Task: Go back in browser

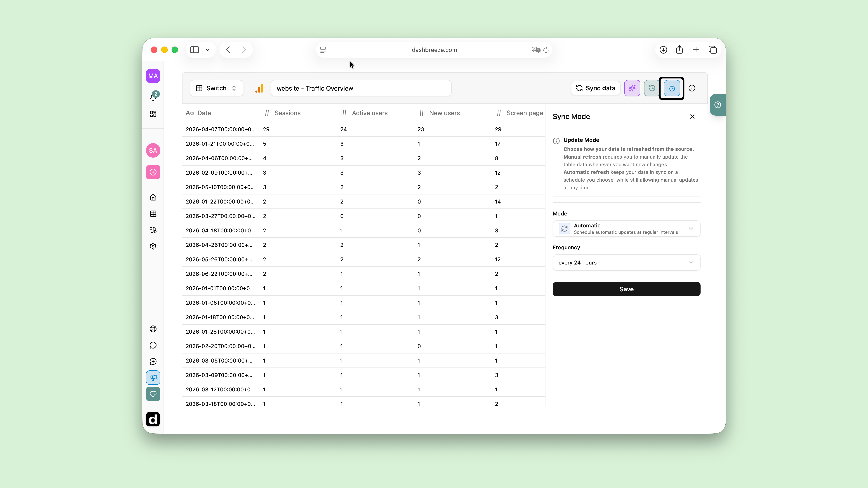Action: (228, 50)
